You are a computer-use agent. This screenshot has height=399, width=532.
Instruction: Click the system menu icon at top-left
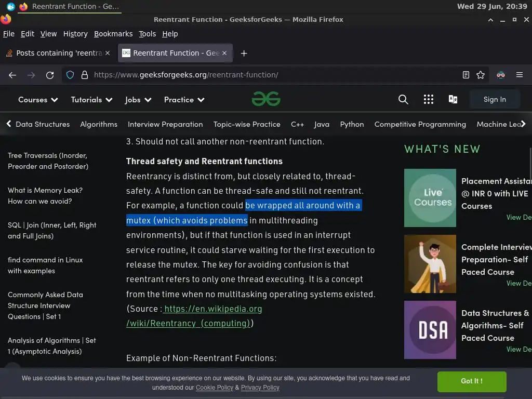pyautogui.click(x=10, y=6)
